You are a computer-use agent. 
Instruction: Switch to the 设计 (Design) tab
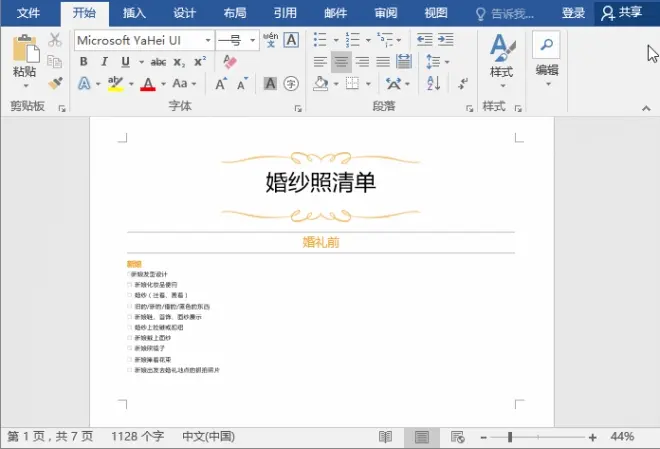(184, 13)
